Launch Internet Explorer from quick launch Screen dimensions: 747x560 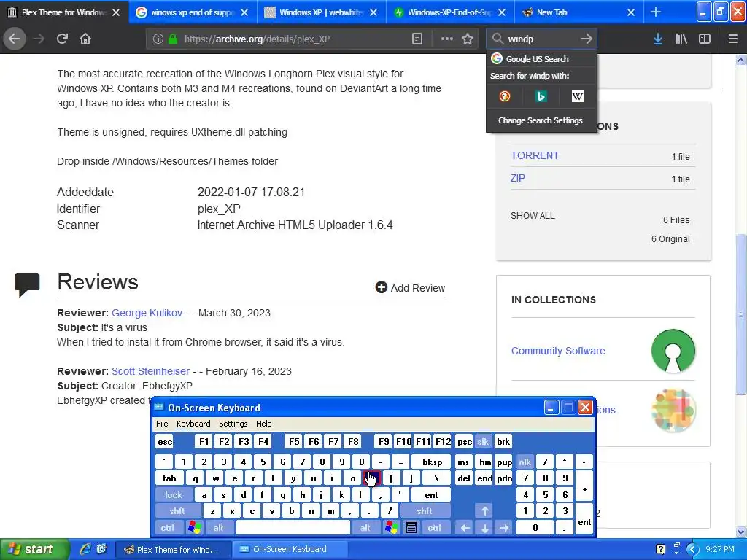(x=85, y=549)
